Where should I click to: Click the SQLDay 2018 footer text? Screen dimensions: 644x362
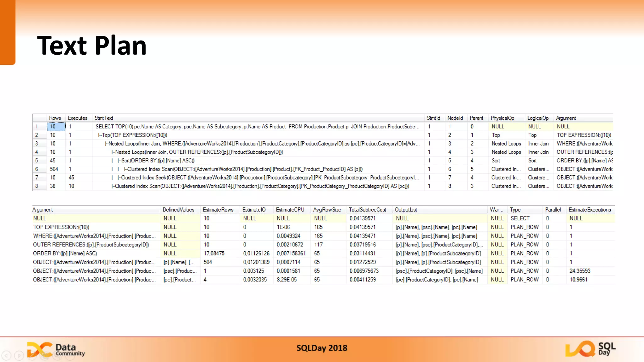tap(322, 348)
